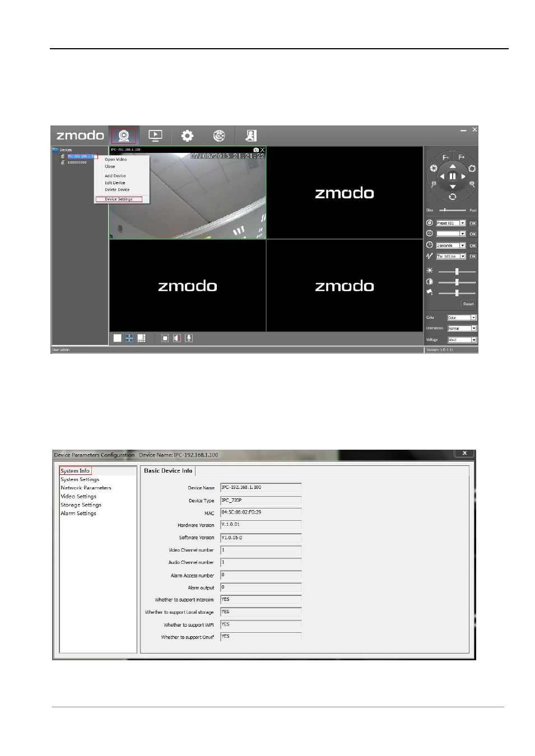Image resolution: width=535 pixels, height=756 pixels.
Task: Open the live camera view tab
Action: (124, 136)
